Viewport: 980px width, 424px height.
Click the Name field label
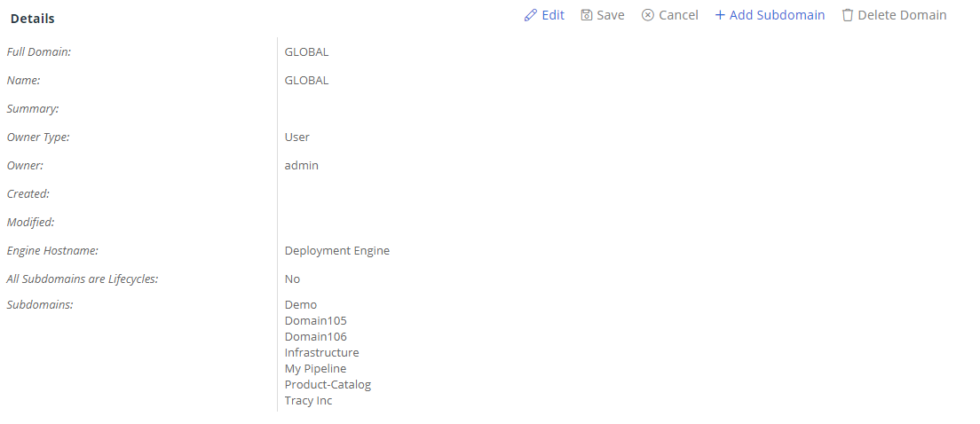pyautogui.click(x=23, y=81)
